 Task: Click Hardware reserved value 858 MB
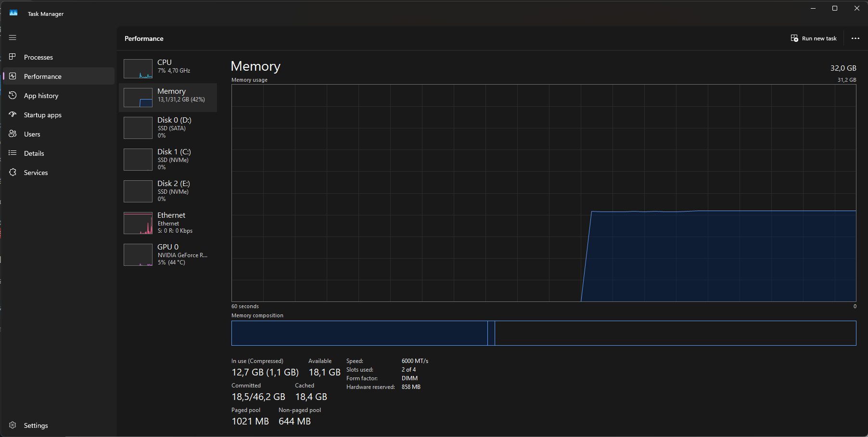411,387
